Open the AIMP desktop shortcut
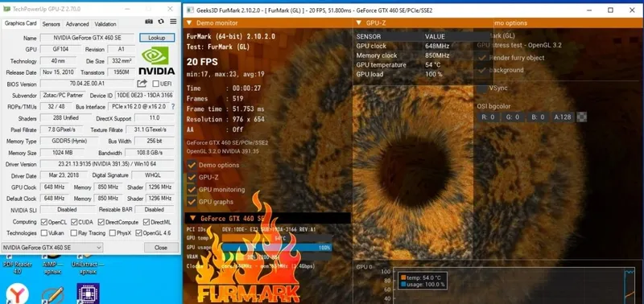 coord(52,265)
